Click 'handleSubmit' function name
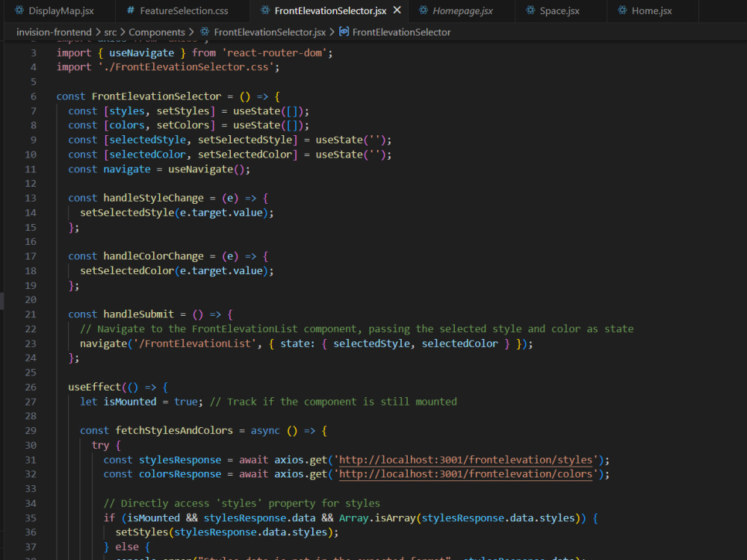 pos(139,314)
